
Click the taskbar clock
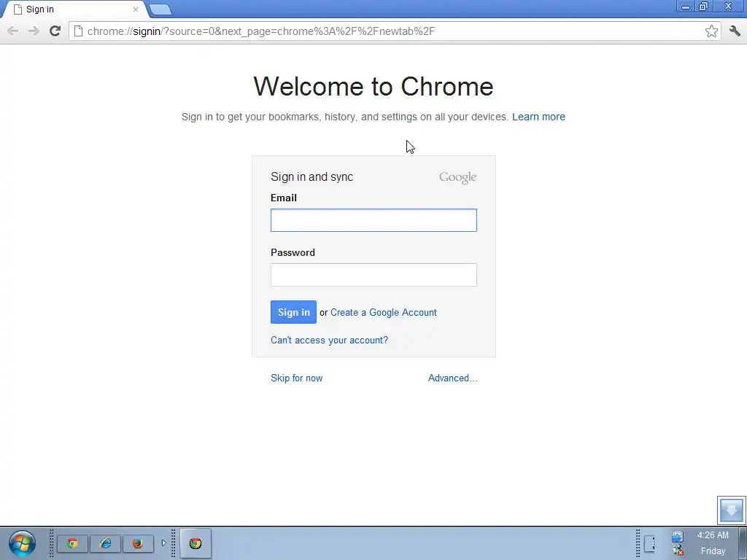[x=713, y=543]
